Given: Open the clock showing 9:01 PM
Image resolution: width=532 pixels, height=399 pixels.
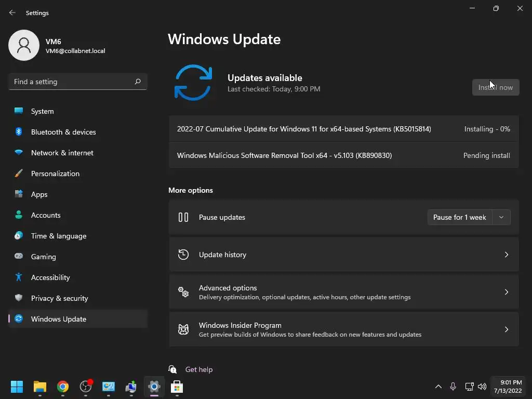Looking at the screenshot, I should point(508,387).
